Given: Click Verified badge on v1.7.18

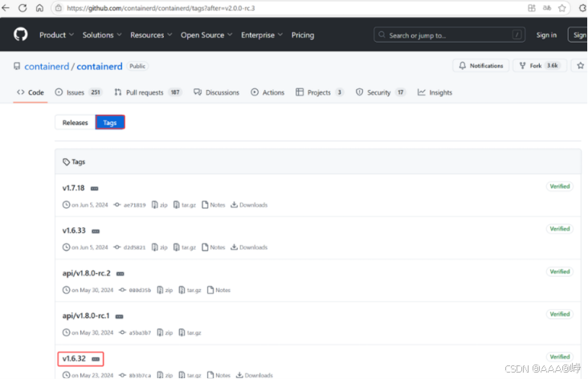Looking at the screenshot, I should (x=560, y=186).
